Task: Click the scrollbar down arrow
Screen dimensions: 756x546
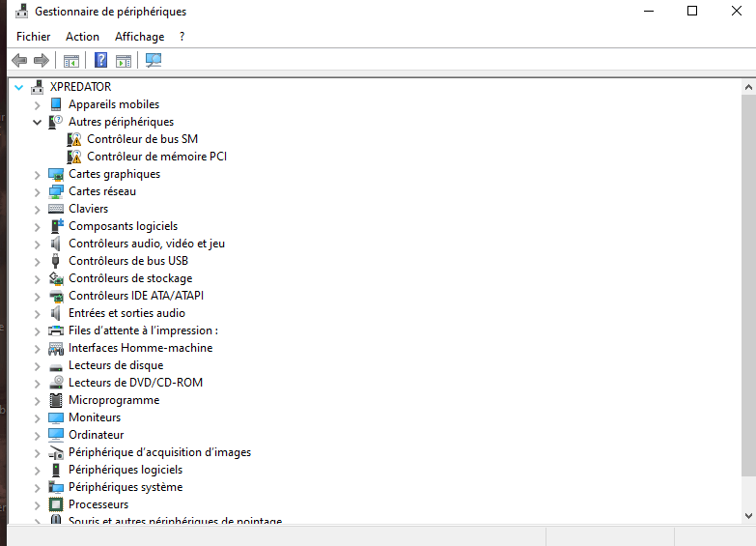Action: 748,516
